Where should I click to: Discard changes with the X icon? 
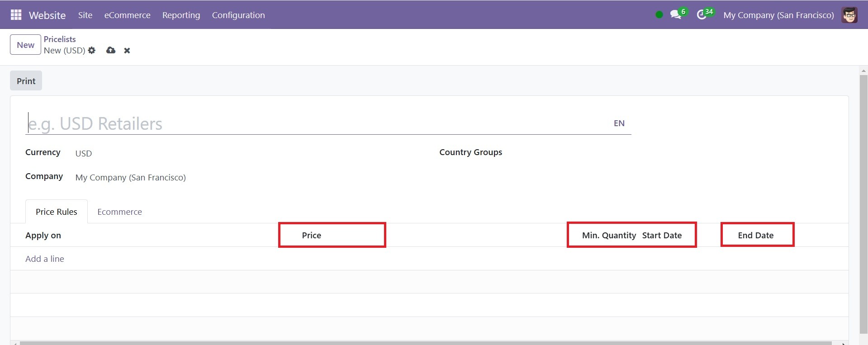coord(127,51)
